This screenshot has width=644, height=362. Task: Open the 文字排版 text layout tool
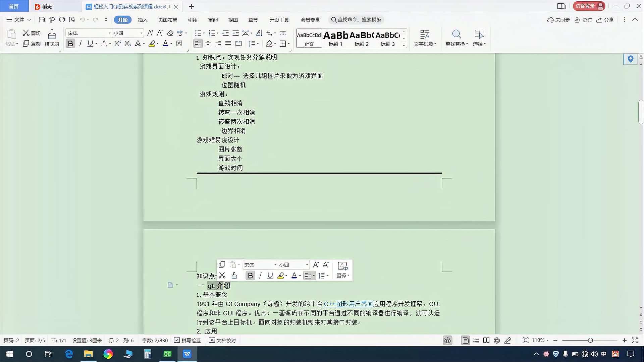pos(425,38)
